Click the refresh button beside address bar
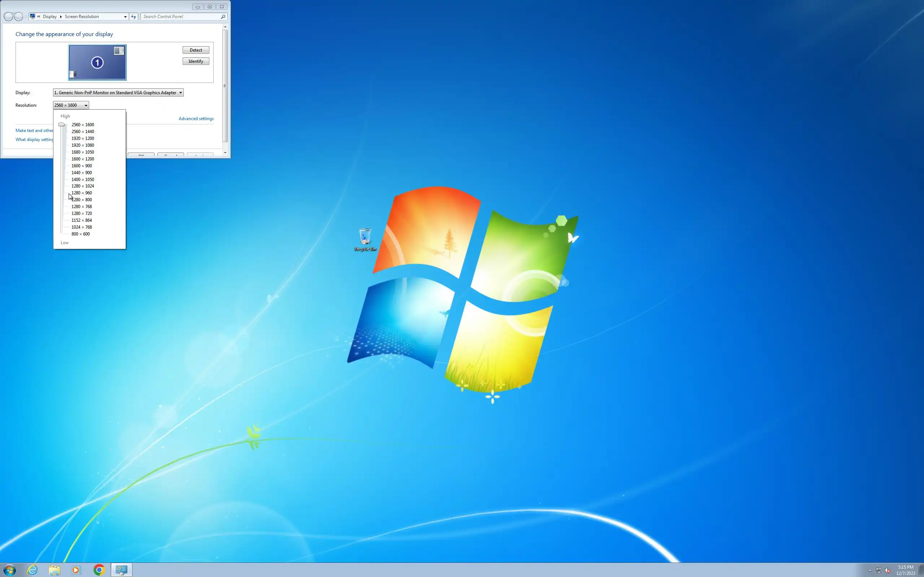The height and width of the screenshot is (577, 924). click(x=133, y=17)
